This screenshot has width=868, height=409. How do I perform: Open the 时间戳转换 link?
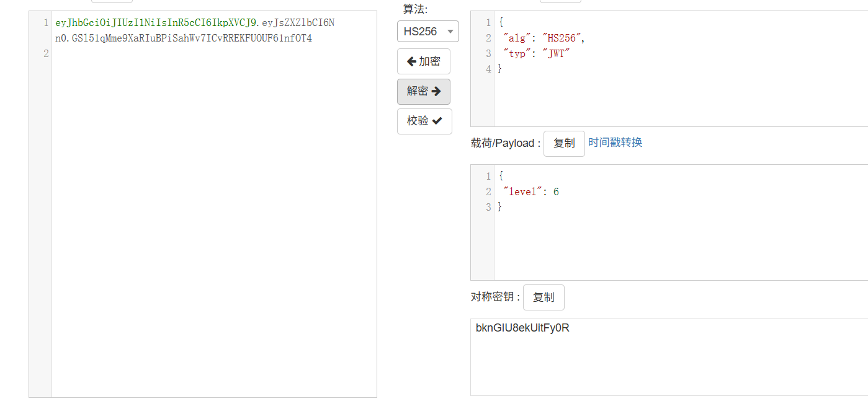point(615,143)
